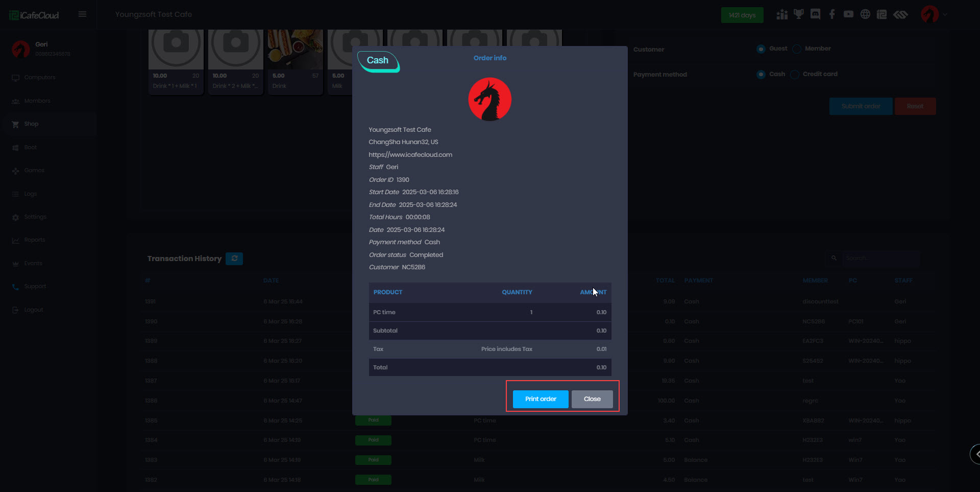Expand the user avatar dropdown arrow
Screen dimensions: 980x492
945,15
